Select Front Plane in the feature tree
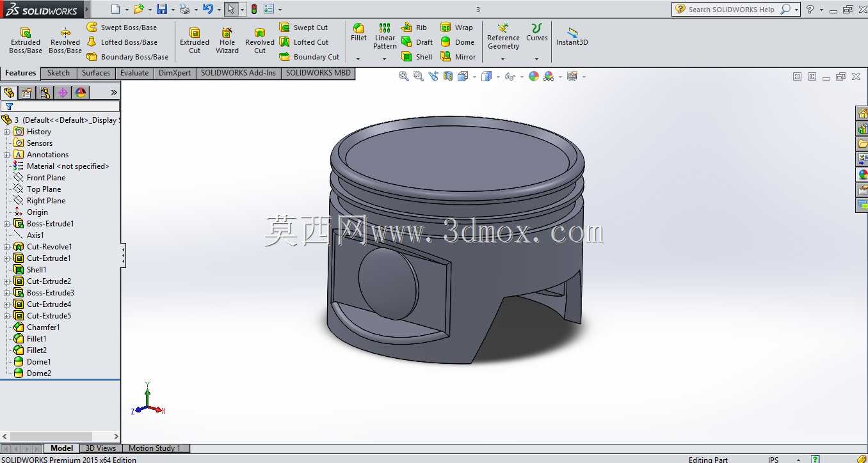The height and width of the screenshot is (463, 868). pyautogui.click(x=46, y=178)
